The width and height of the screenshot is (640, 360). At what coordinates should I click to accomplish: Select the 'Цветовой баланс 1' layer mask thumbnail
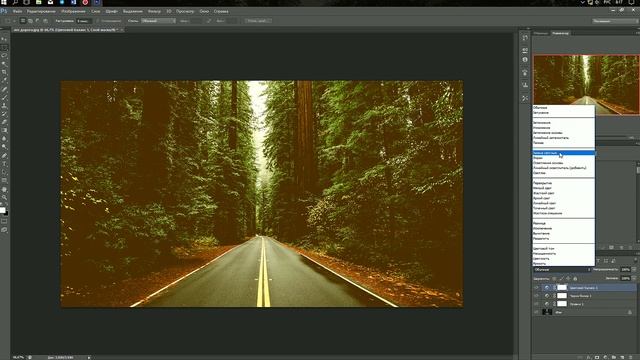(x=562, y=287)
